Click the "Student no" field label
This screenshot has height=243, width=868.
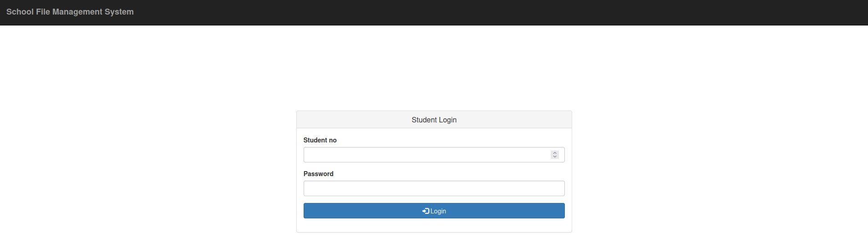click(x=320, y=140)
